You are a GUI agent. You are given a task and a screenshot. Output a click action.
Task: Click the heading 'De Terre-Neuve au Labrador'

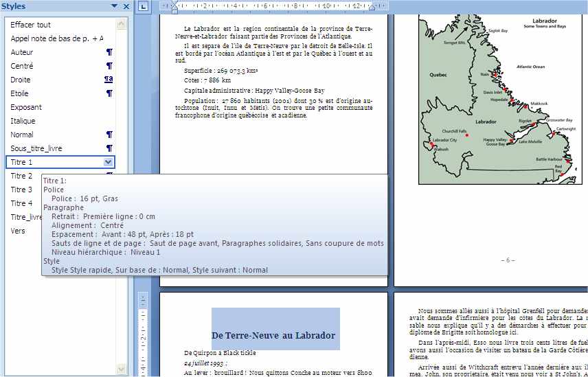pos(273,335)
